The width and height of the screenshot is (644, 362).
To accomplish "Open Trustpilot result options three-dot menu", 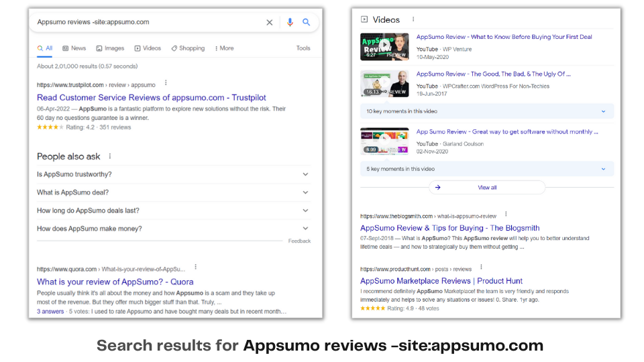I will click(166, 83).
